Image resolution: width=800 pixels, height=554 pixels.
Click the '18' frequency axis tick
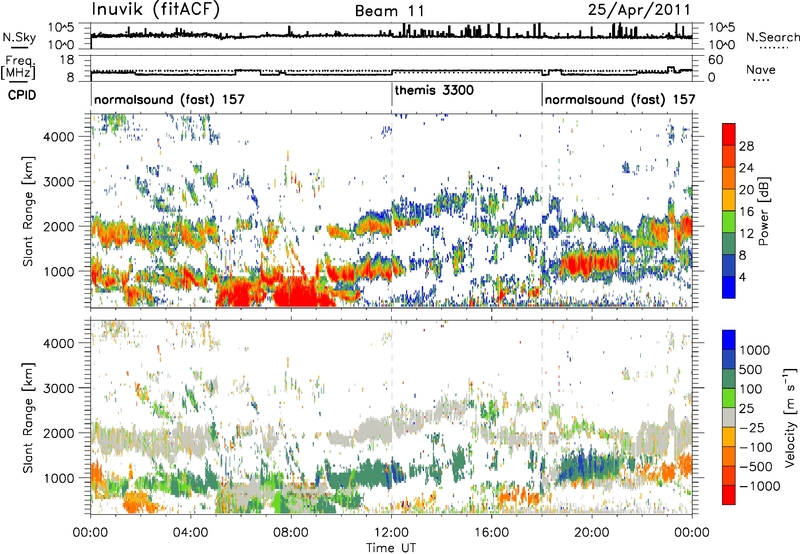tap(67, 60)
